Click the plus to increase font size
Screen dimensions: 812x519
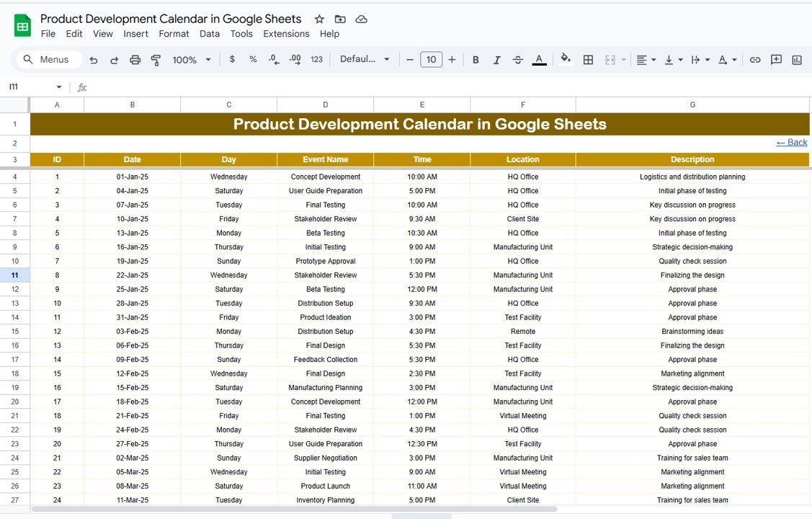pyautogui.click(x=452, y=60)
